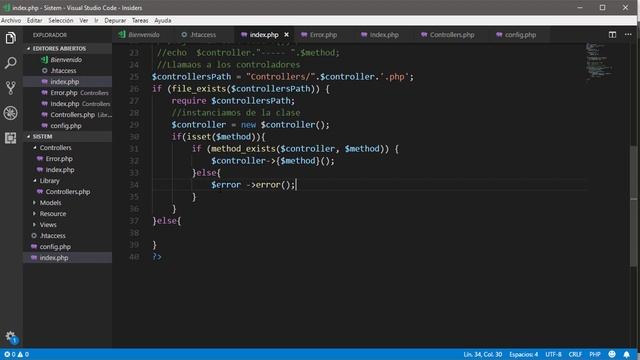Close the active index.php tab
640x360 pixels.
[287, 35]
